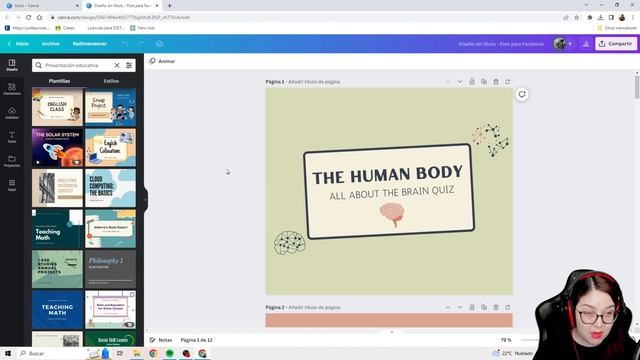Image resolution: width=640 pixels, height=360 pixels.
Task: Click the cloud save status icon
Action: [x=160, y=44]
